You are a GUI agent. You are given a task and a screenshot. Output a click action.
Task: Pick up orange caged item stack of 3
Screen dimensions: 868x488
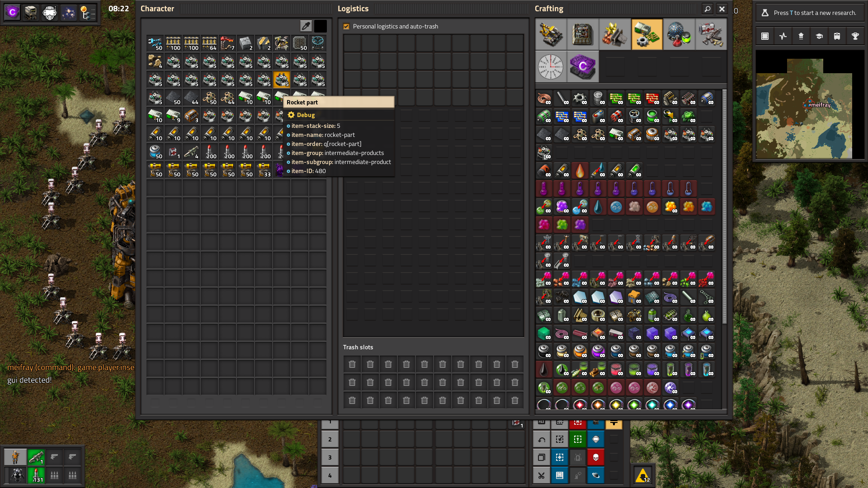(x=191, y=116)
